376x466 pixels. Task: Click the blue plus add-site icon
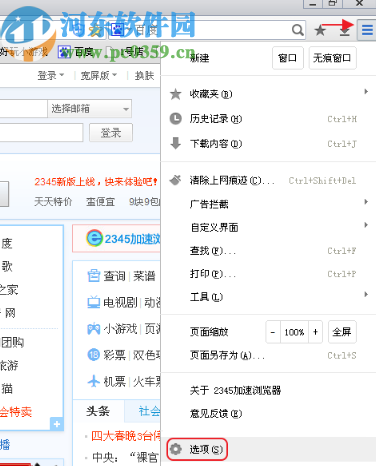point(57,424)
